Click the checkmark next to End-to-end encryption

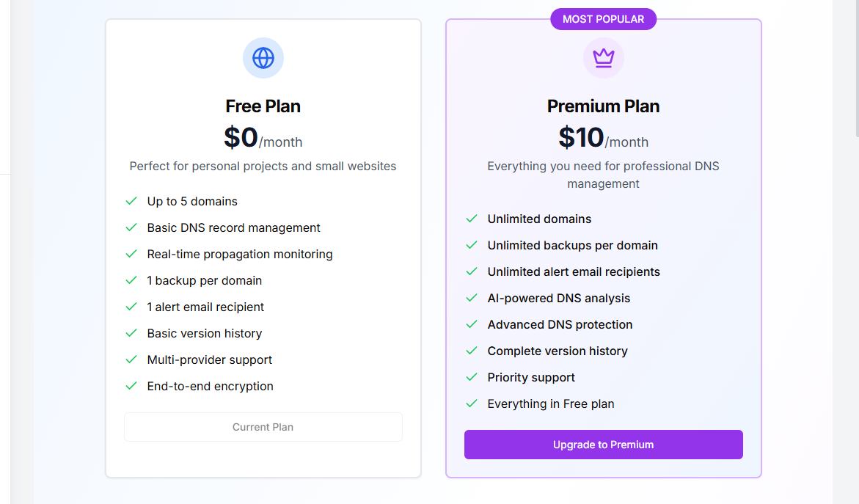click(x=131, y=386)
